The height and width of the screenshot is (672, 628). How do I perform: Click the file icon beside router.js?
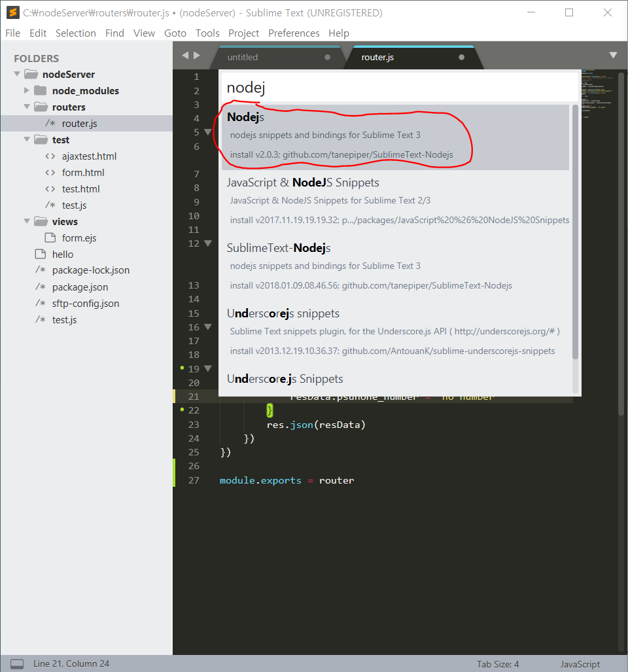[x=50, y=124]
